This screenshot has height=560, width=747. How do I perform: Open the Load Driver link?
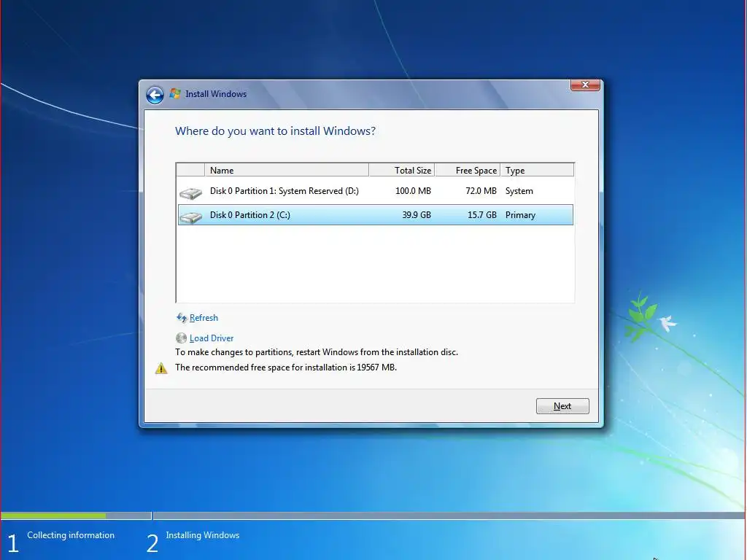tap(212, 338)
